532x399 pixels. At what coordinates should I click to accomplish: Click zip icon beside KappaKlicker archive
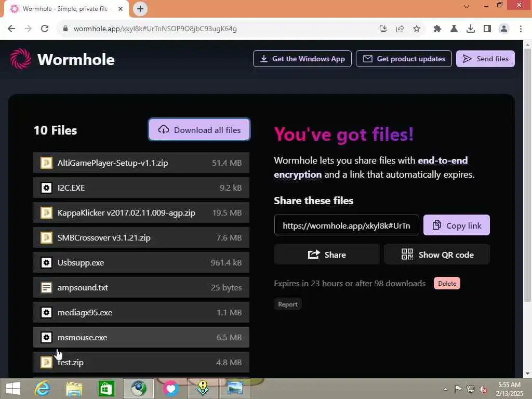coord(46,212)
